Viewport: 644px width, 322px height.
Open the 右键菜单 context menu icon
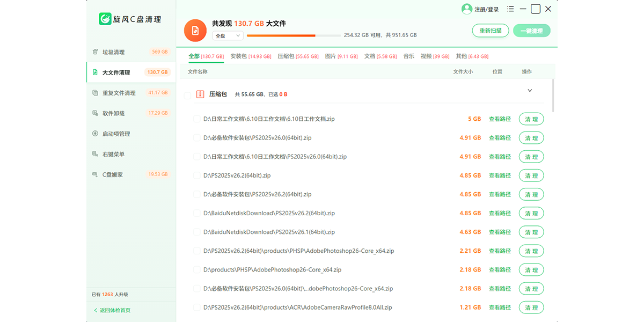pos(95,154)
